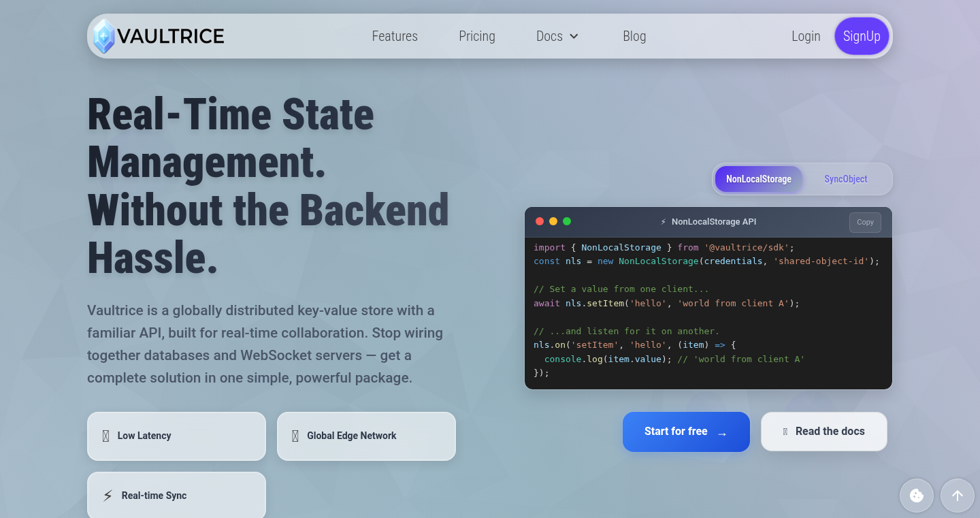Click the 'const nls = new NonLocalStorage' line
This screenshot has width=980, height=518.
coord(706,261)
